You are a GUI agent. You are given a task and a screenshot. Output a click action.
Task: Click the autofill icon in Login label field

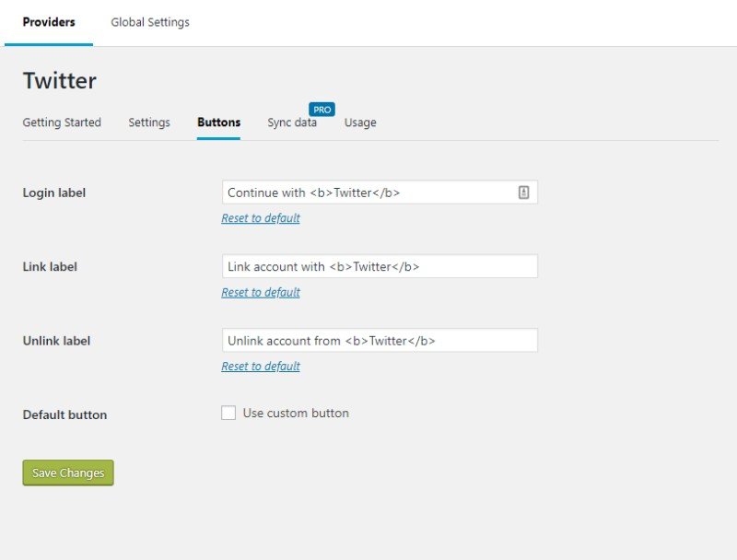[523, 192]
